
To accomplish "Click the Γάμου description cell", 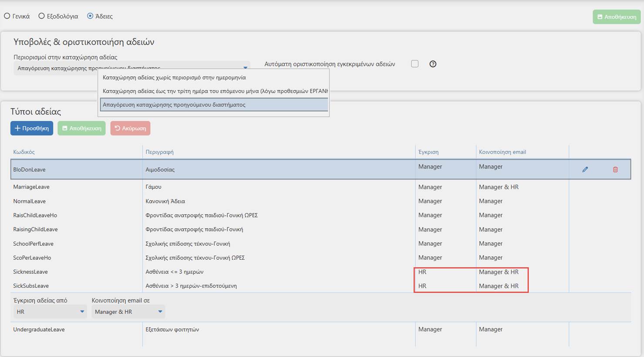I will [x=153, y=187].
